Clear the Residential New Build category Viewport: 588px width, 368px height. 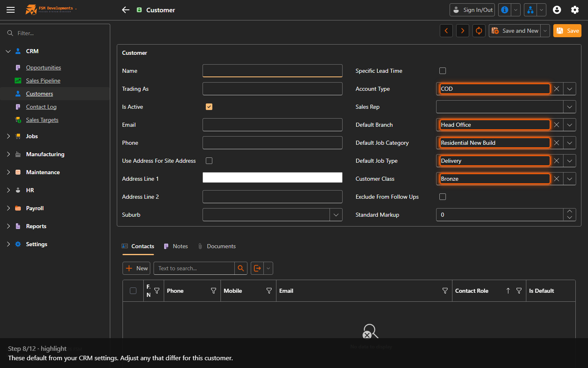click(x=557, y=143)
